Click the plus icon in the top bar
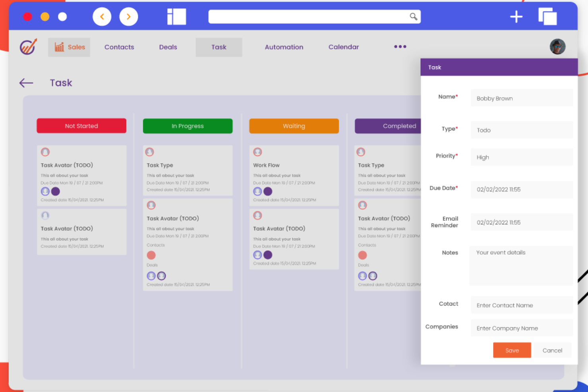588x392 pixels. [x=516, y=17]
